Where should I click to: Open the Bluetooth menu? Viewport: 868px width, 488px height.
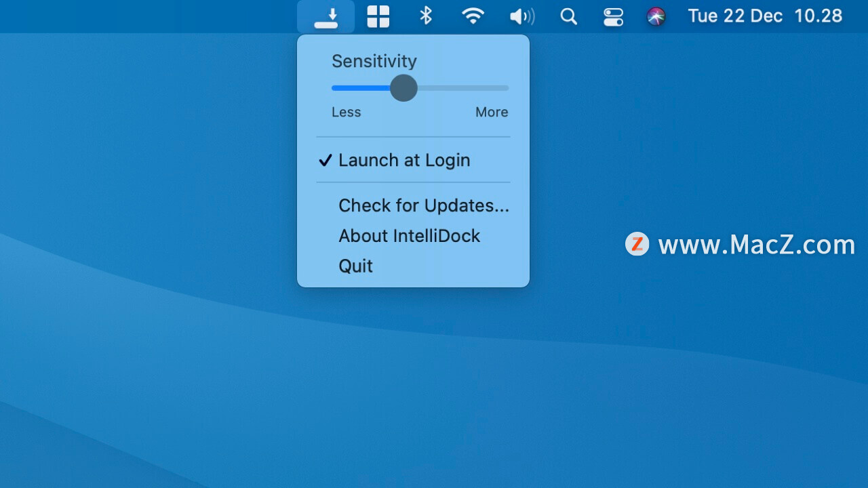click(x=426, y=16)
